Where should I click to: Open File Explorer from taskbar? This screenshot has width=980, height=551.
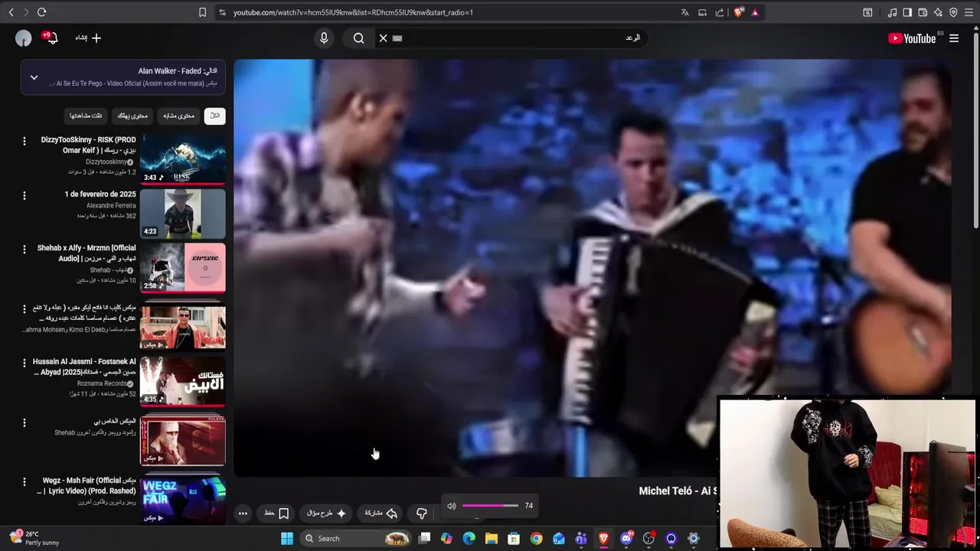click(x=492, y=539)
